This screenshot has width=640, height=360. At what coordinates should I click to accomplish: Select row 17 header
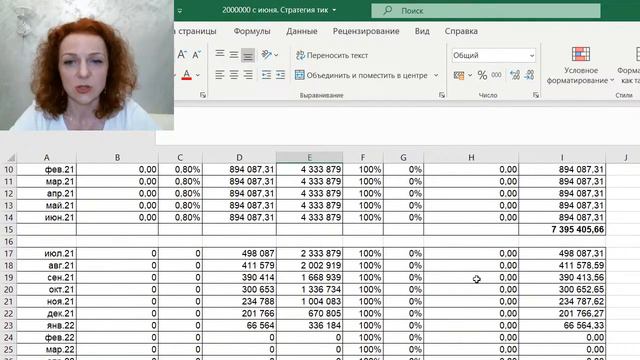(x=8, y=253)
